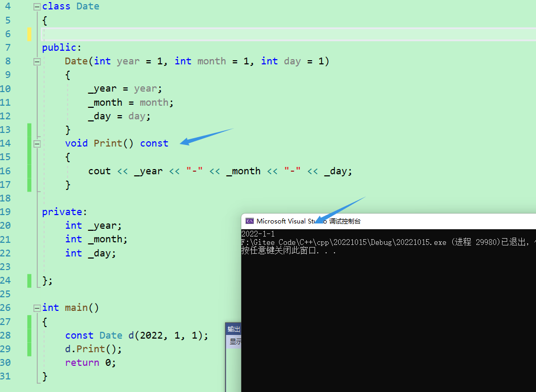Collapse the class Date code block
Viewport: 536px width, 392px height.
coord(37,7)
